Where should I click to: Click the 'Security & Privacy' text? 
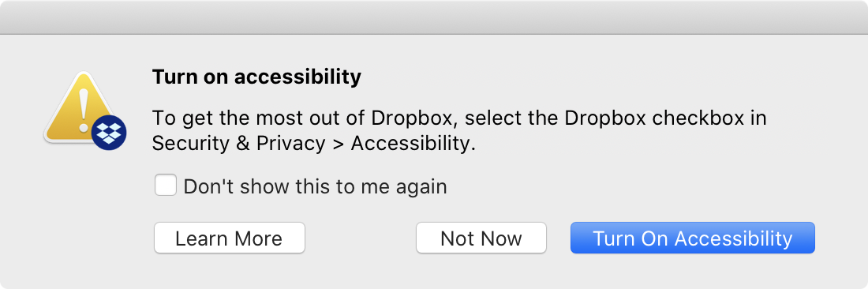(x=238, y=144)
